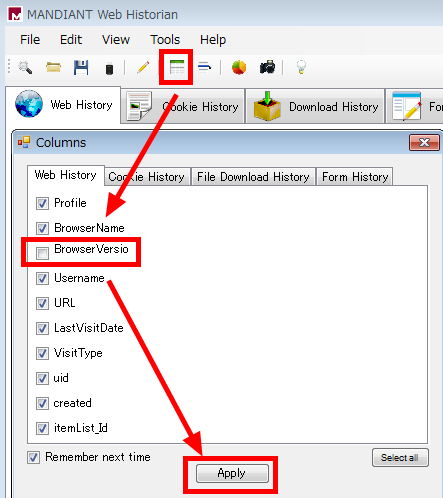This screenshot has width=443, height=498.
Task: Switch to main Cookie History tab
Action: point(183,107)
